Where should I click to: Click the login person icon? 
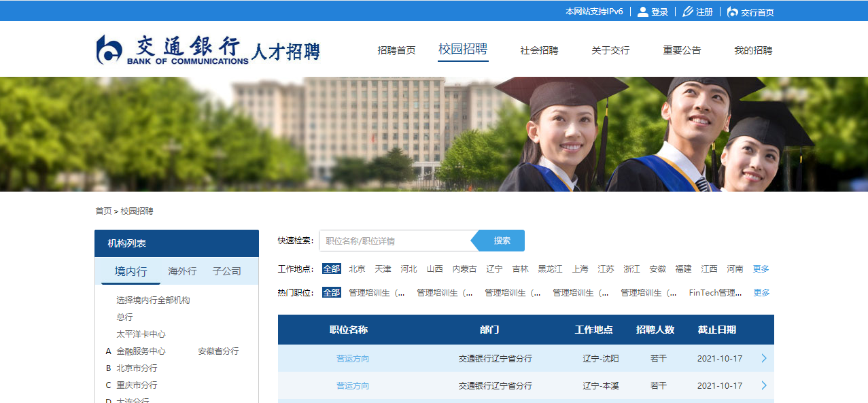point(642,12)
